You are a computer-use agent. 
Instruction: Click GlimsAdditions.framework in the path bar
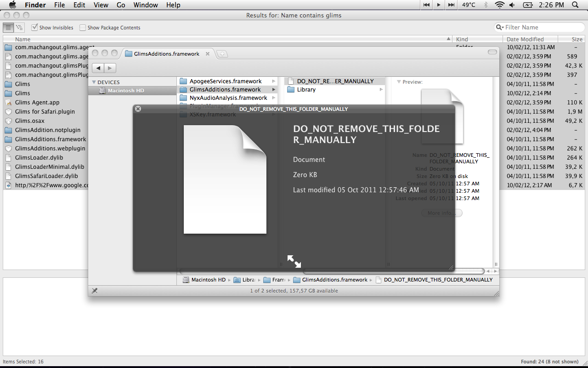coord(331,280)
